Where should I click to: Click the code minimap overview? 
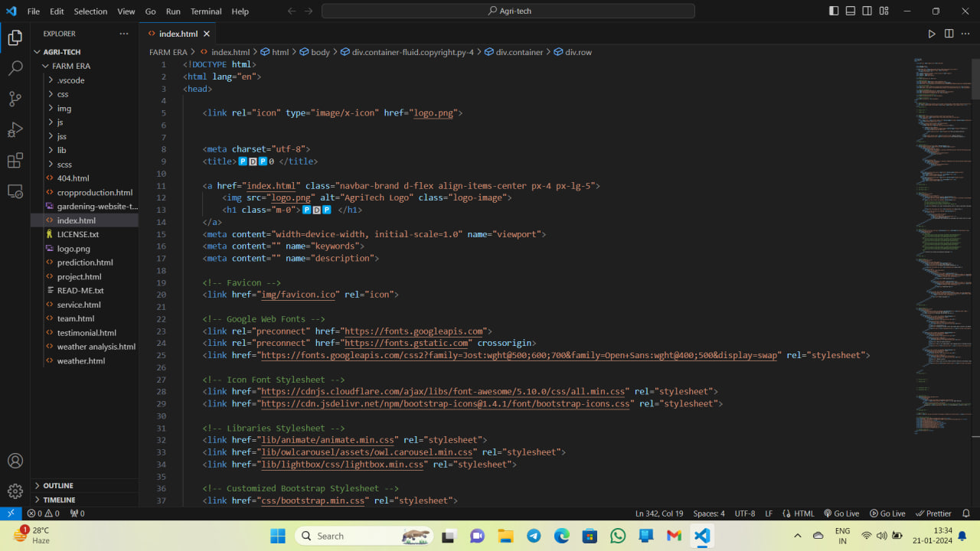942,245
